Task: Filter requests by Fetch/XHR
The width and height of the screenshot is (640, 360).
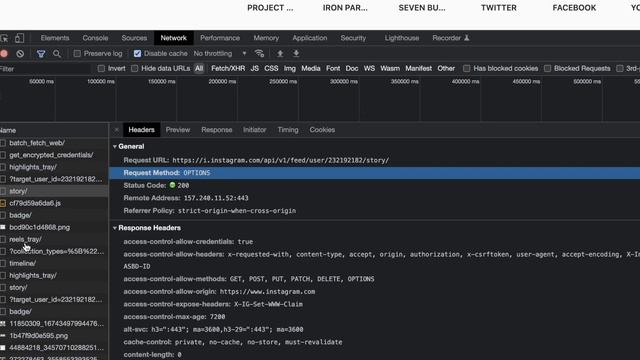Action: tap(228, 69)
